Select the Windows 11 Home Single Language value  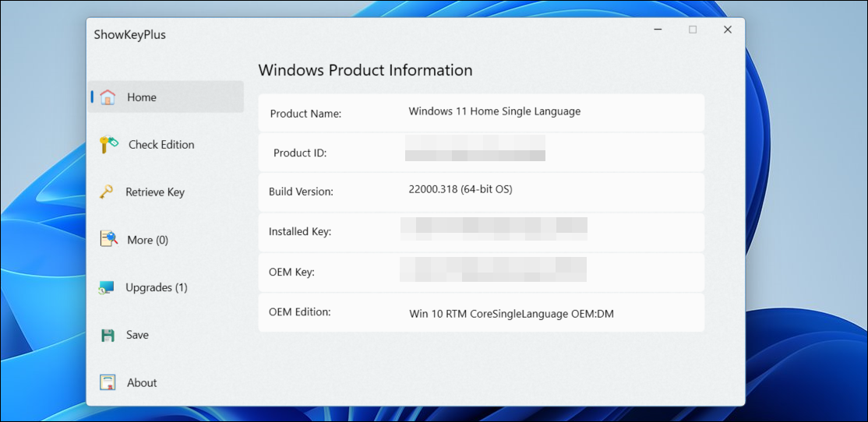pos(494,111)
